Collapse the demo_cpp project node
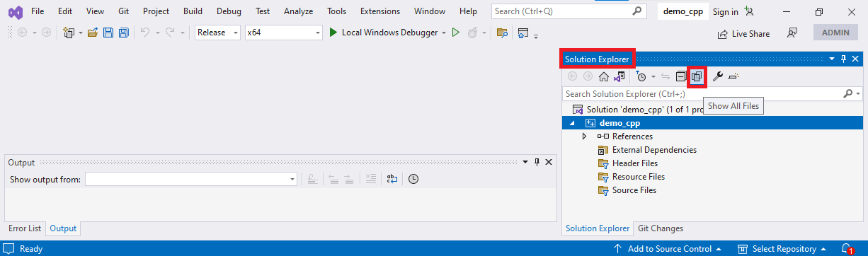Viewport: 868px width, 256px height. click(x=572, y=123)
